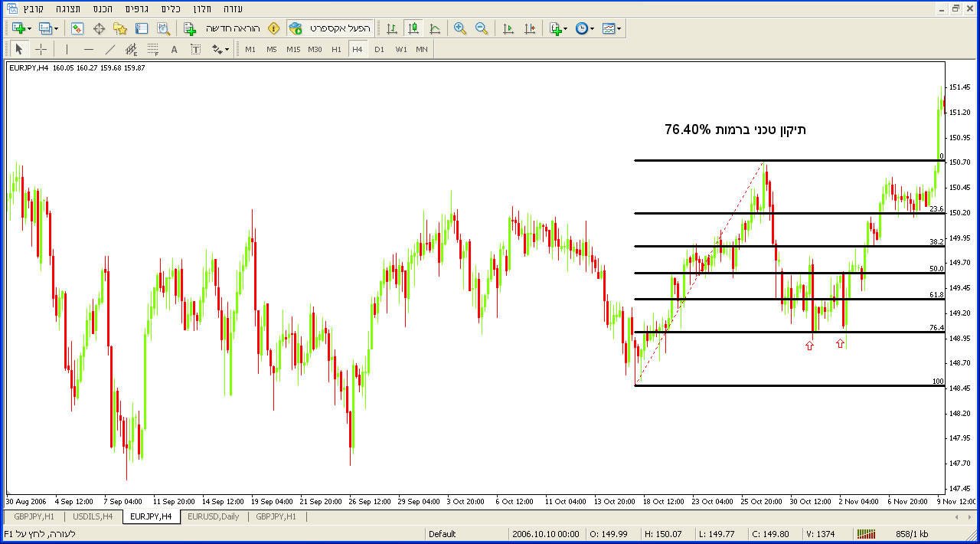The image size is (980, 544).
Task: Click the zoom in magnifier icon
Action: point(460,28)
